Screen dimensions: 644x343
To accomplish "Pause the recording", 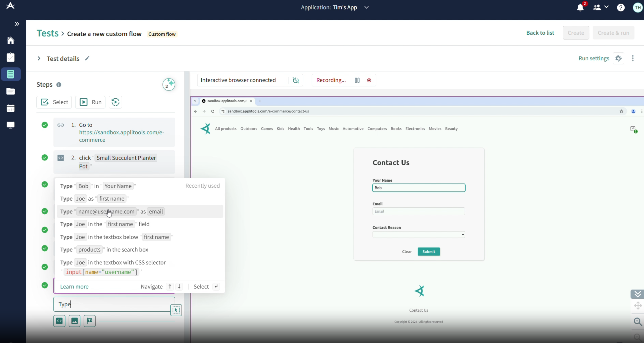I will point(357,80).
